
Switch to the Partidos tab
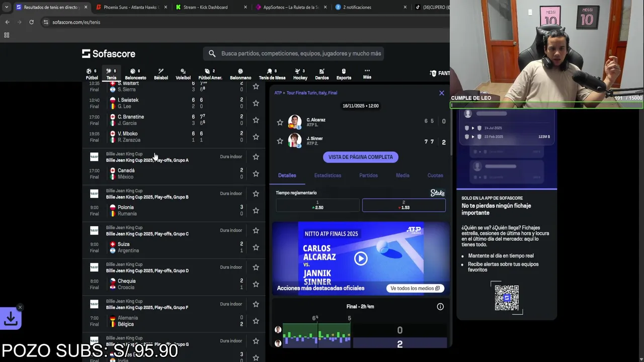coord(368,175)
